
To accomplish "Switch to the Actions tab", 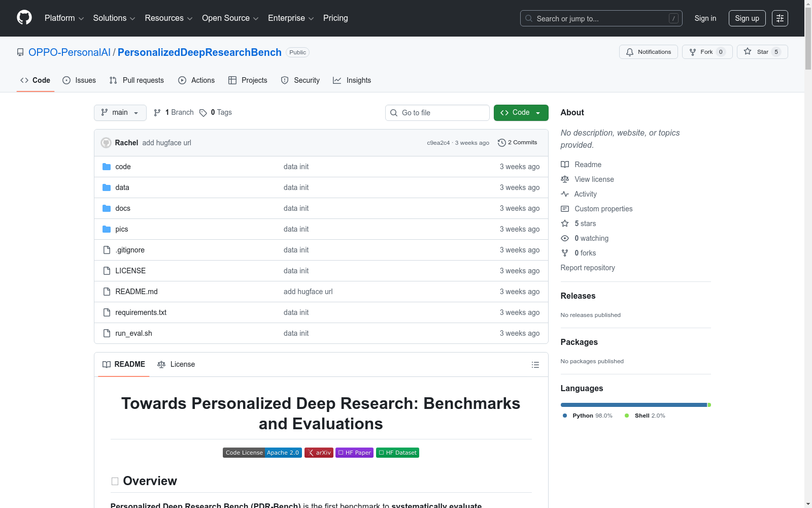I will [x=196, y=80].
